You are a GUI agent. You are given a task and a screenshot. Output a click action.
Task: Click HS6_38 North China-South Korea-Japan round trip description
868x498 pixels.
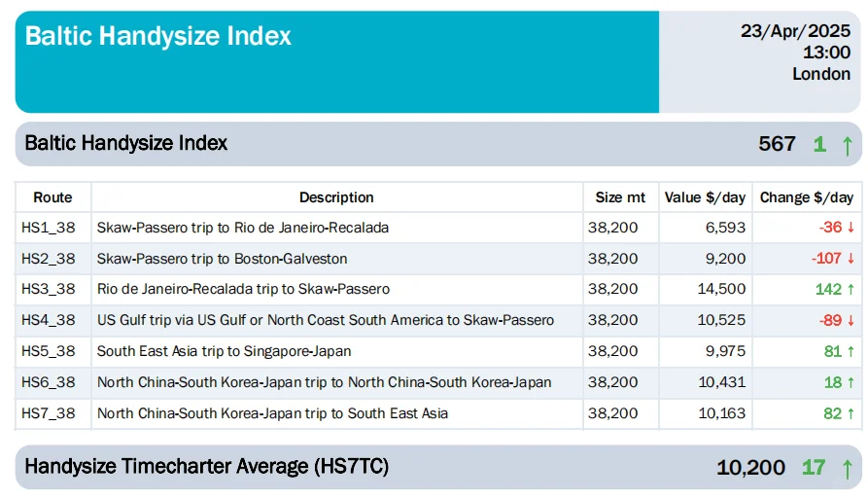pos(324,382)
